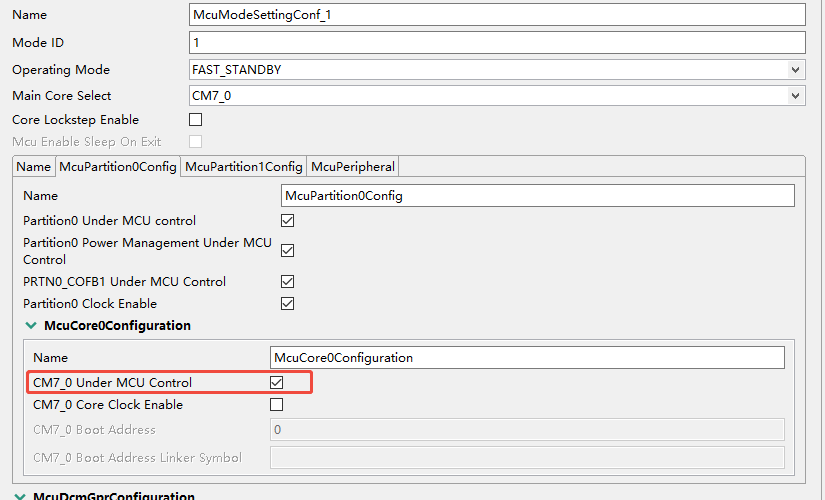Select the McuPartition0Config tab
Image resolution: width=825 pixels, height=500 pixels.
(x=118, y=167)
